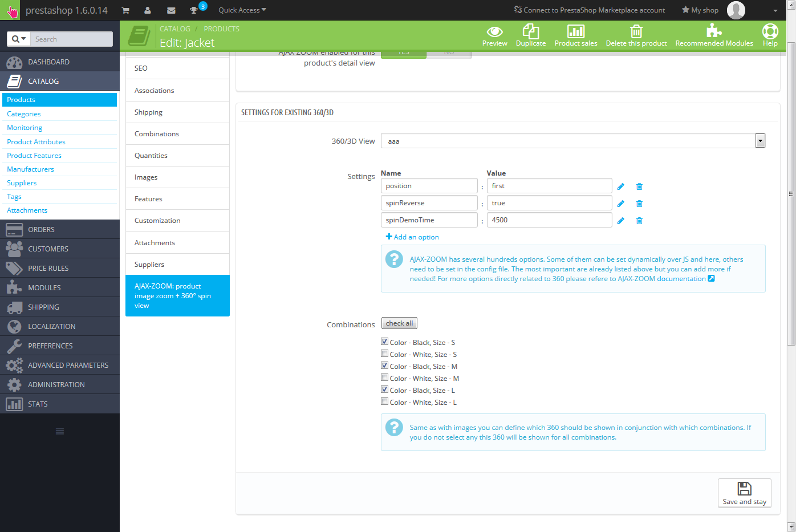Check Color - White, Size - L
Image resolution: width=796 pixels, height=532 pixels.
pyautogui.click(x=385, y=401)
